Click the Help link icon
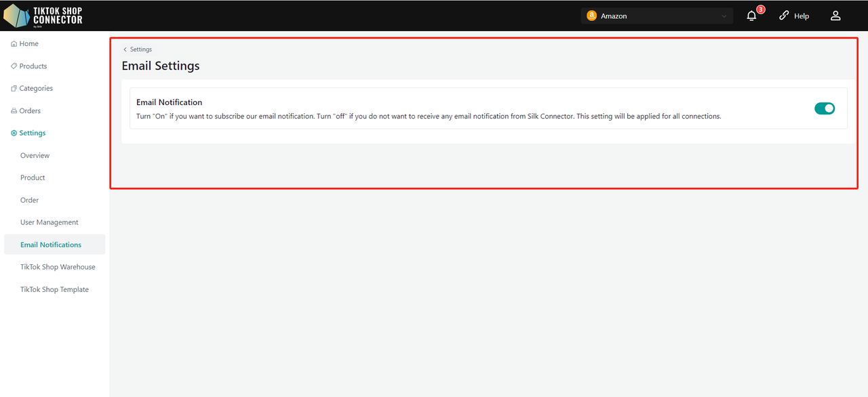868x397 pixels. point(784,16)
